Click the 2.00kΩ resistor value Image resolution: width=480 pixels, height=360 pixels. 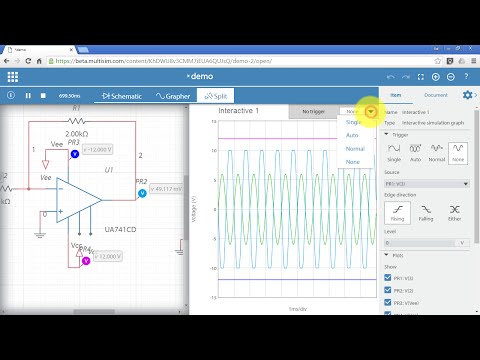[x=76, y=134]
